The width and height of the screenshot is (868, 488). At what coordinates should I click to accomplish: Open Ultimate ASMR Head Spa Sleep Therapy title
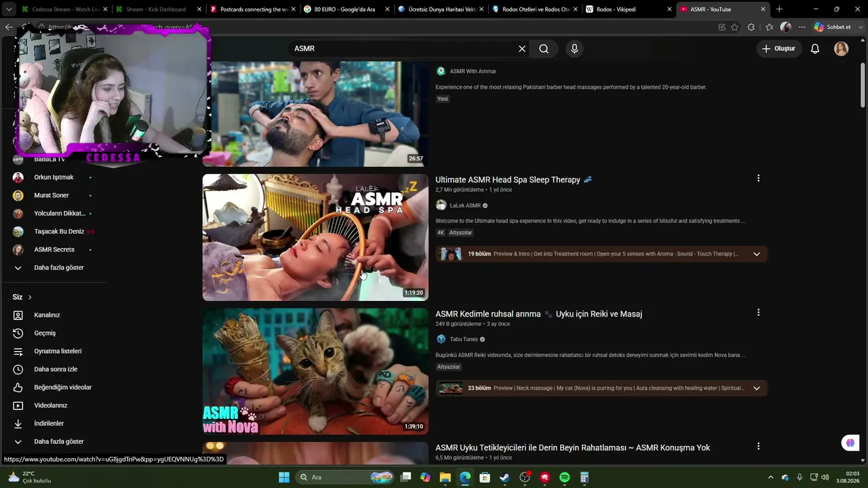[x=513, y=180]
